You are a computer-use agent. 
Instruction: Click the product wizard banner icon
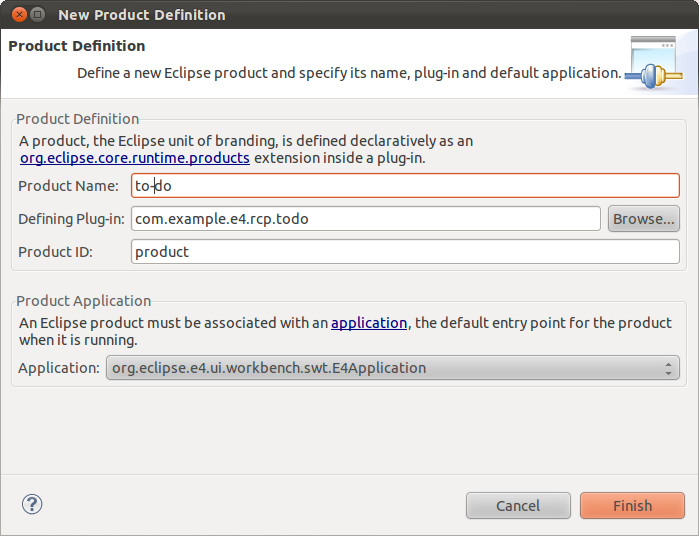coord(656,63)
